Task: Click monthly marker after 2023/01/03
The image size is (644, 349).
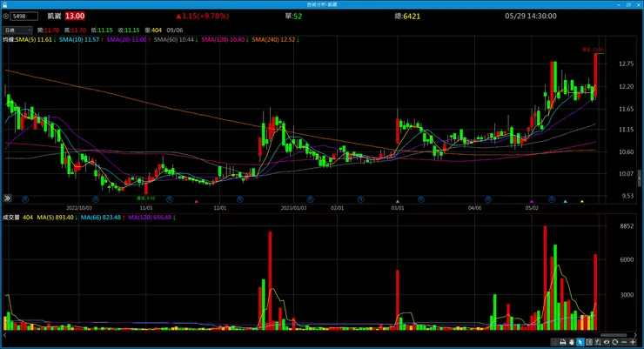Action: click(311, 199)
